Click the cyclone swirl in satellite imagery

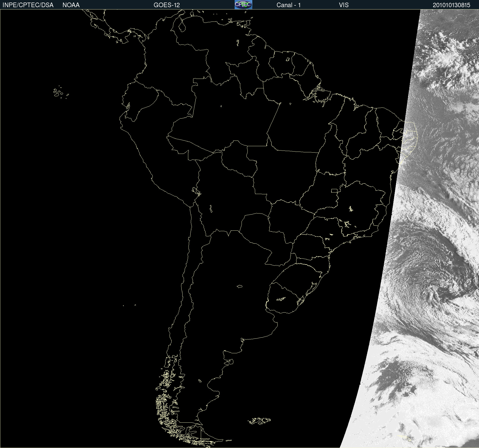[x=433, y=287]
